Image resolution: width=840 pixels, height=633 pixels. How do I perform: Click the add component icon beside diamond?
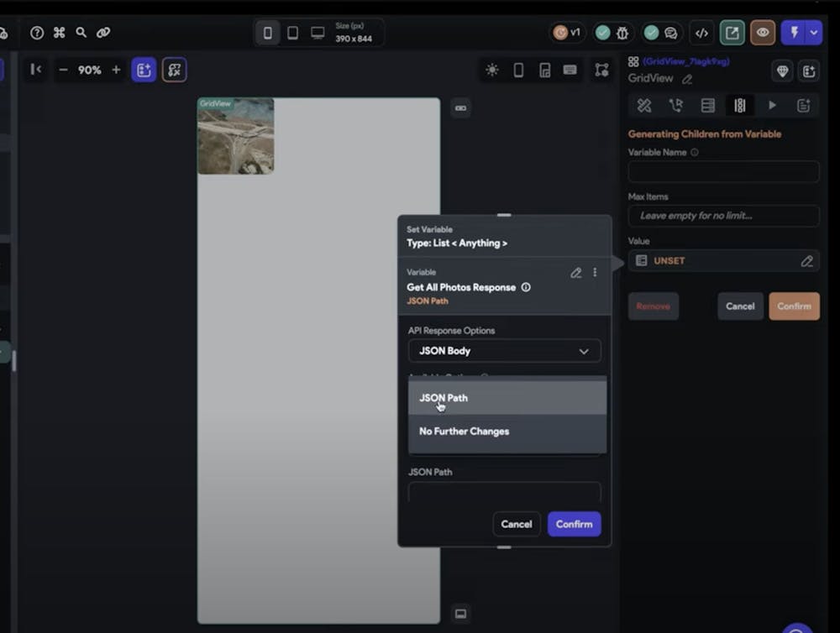[809, 71]
